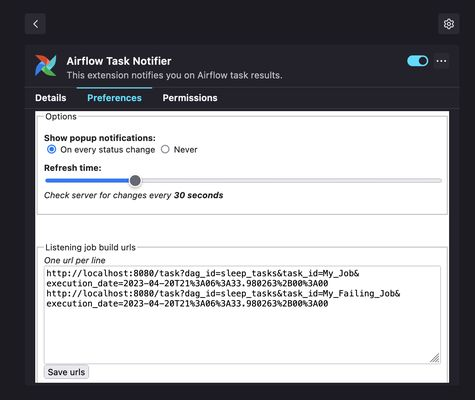
Task: Open the Preferences tab
Action: (x=114, y=98)
